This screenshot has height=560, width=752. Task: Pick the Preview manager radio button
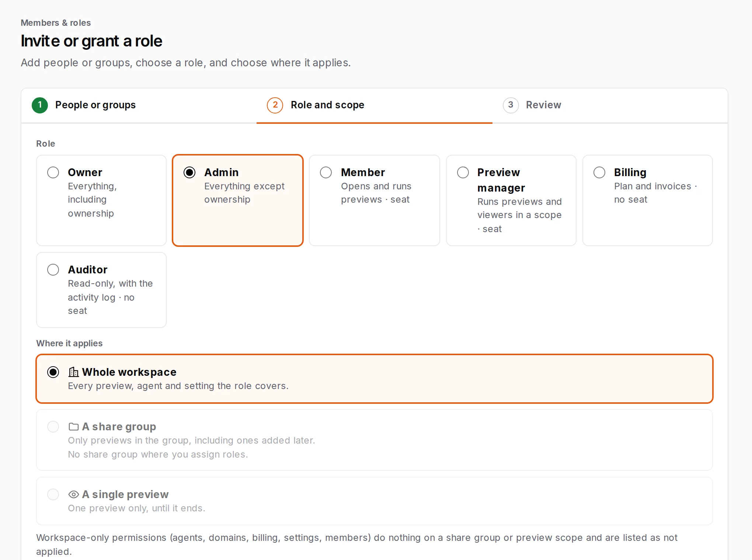point(463,172)
